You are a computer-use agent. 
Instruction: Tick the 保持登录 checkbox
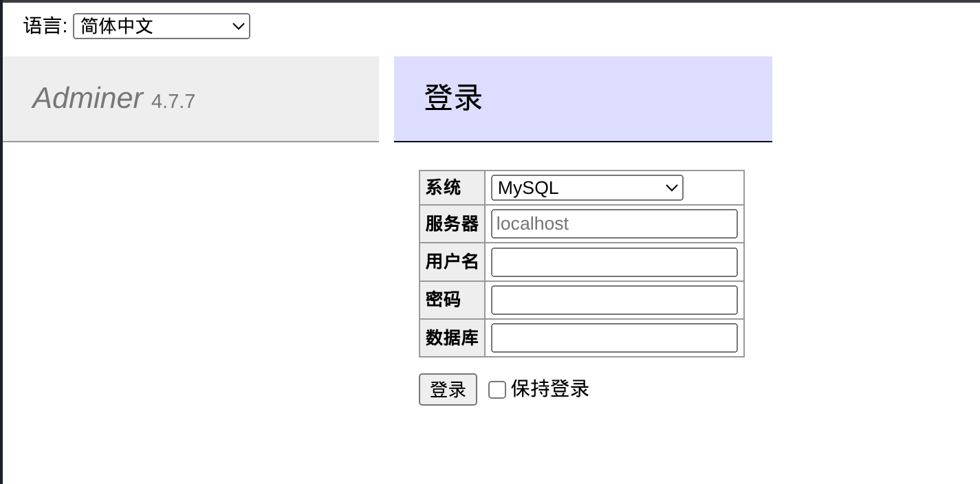point(497,390)
